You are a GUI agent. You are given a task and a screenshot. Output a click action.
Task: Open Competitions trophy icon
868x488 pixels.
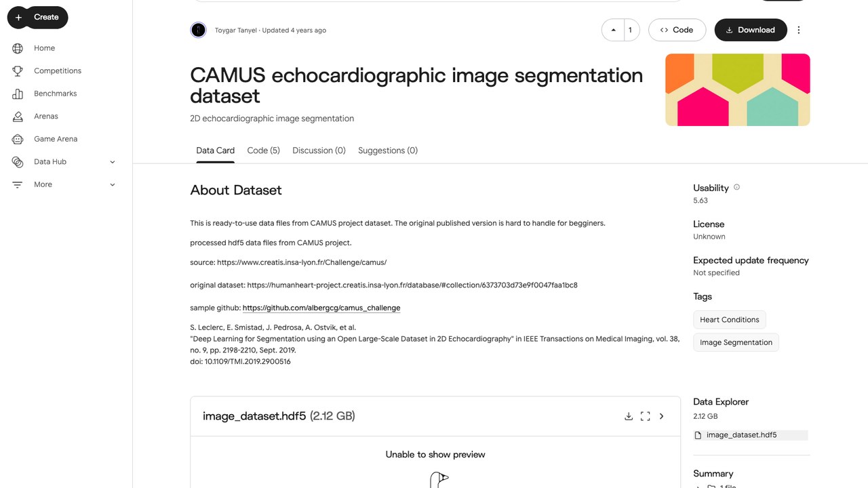click(x=18, y=70)
